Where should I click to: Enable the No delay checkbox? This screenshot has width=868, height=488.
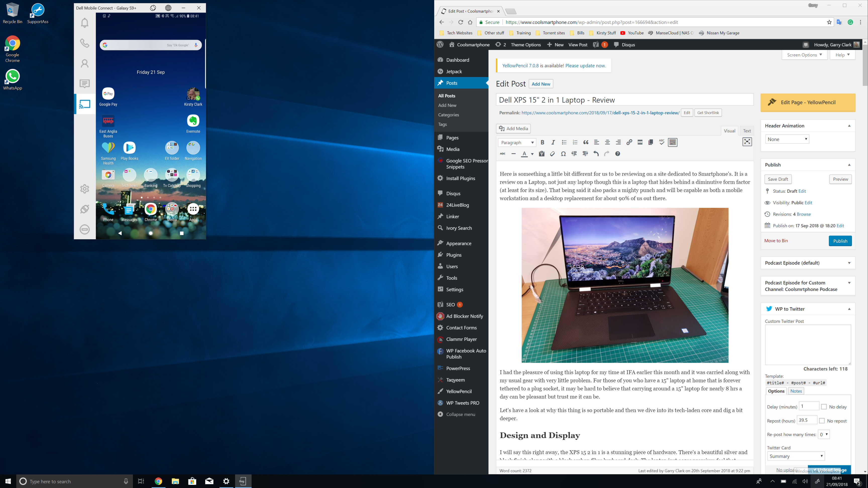tap(824, 407)
